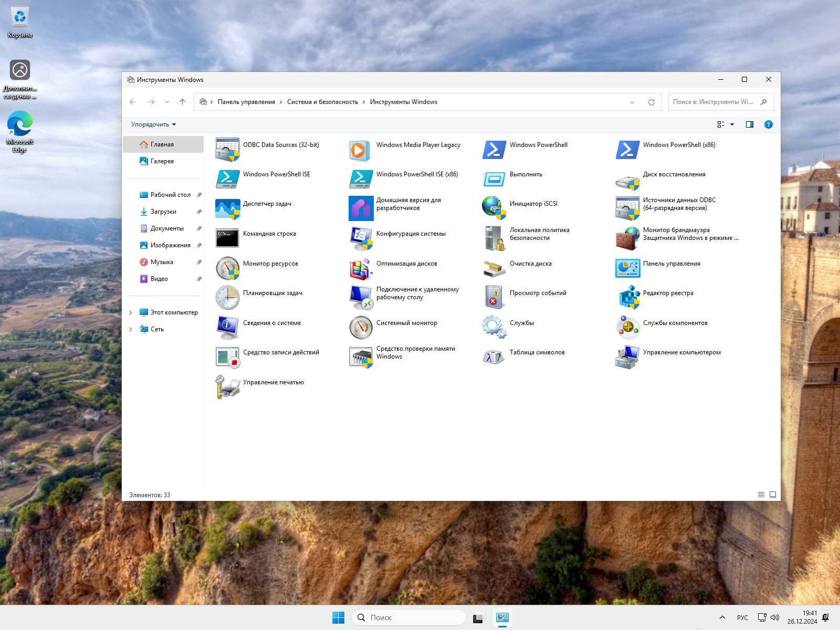Select Средство записи действий icon
Viewport: 840px width, 630px height.
[x=227, y=357]
